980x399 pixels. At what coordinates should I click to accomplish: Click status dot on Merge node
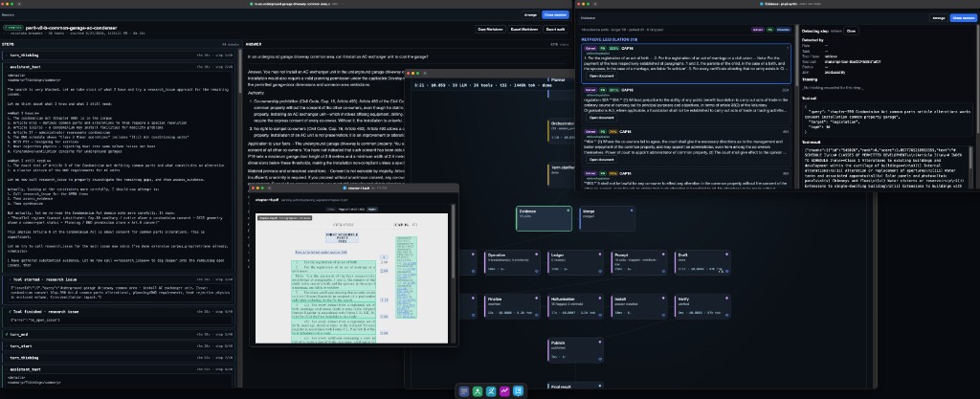point(631,211)
